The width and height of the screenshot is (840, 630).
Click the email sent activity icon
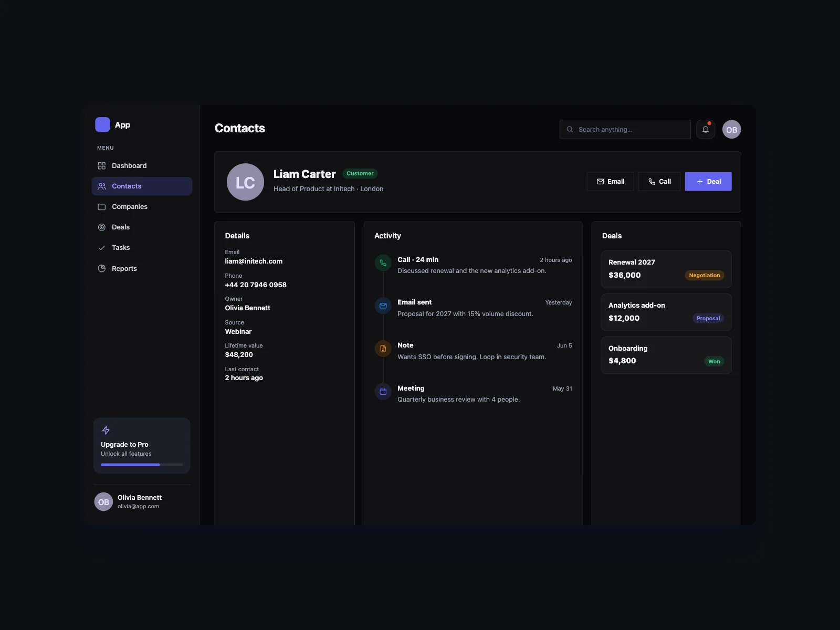tap(383, 306)
